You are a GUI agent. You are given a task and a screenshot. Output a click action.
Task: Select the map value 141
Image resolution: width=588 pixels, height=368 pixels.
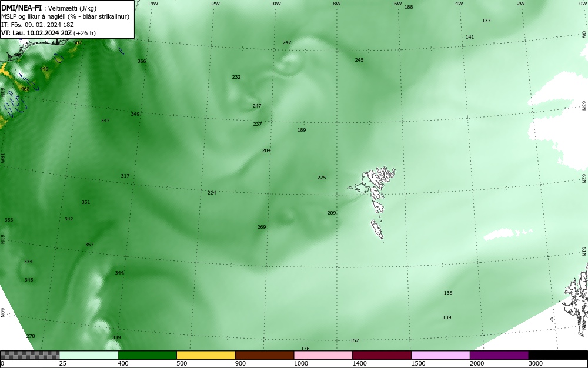(470, 36)
